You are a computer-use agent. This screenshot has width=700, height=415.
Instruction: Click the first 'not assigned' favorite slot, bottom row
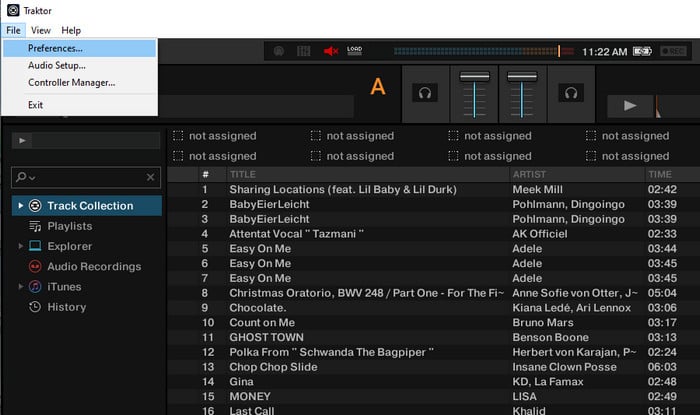coord(215,156)
